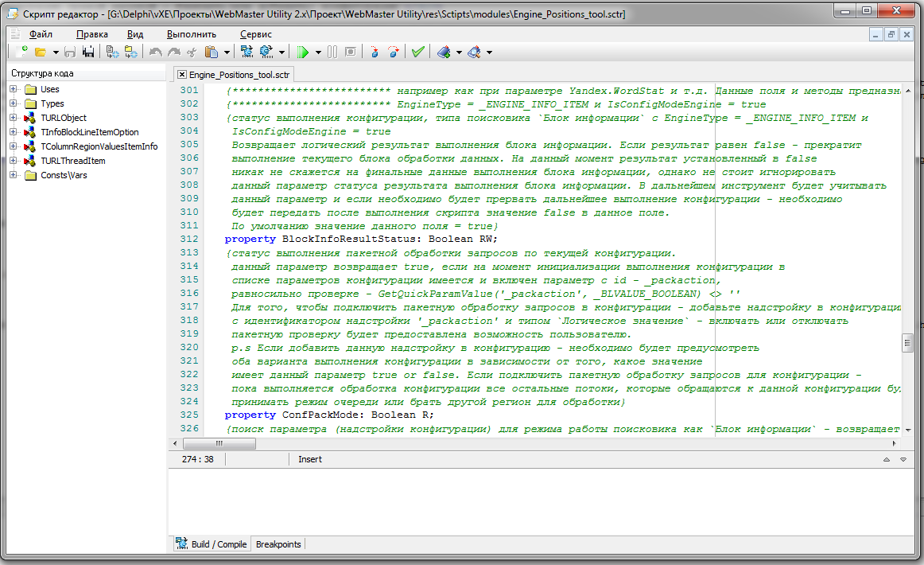Click the Paste clipboard icon
Image resolution: width=924 pixels, height=565 pixels.
pos(211,52)
